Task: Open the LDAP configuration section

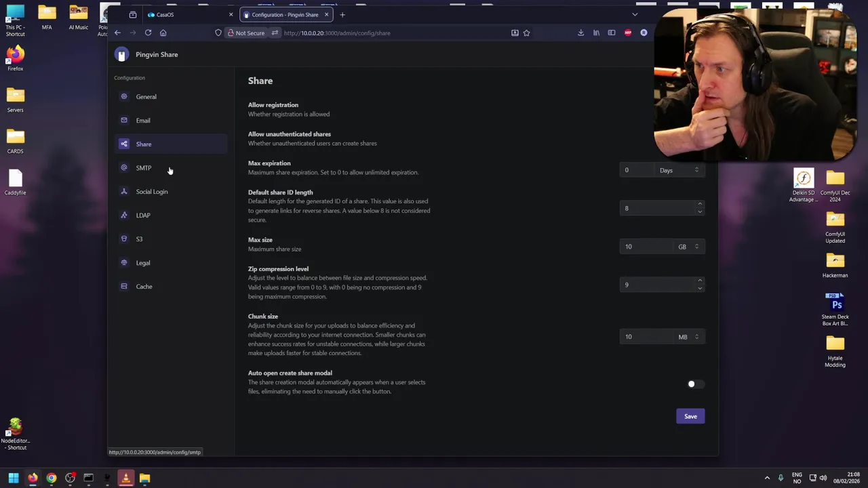Action: tap(170, 215)
